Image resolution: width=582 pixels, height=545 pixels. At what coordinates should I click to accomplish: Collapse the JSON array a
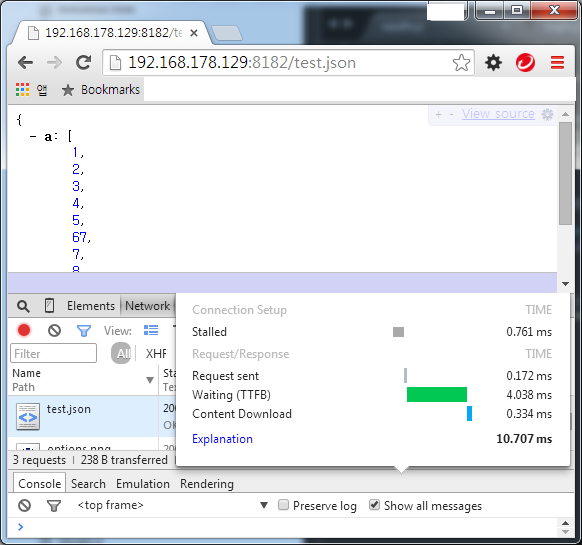point(33,137)
